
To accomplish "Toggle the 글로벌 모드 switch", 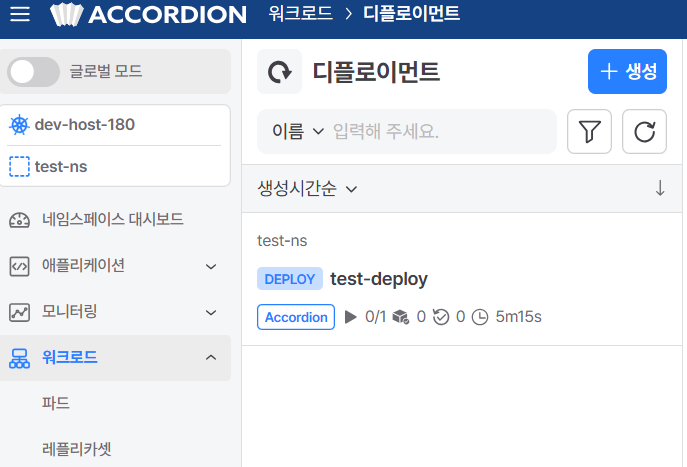I will click(33, 71).
